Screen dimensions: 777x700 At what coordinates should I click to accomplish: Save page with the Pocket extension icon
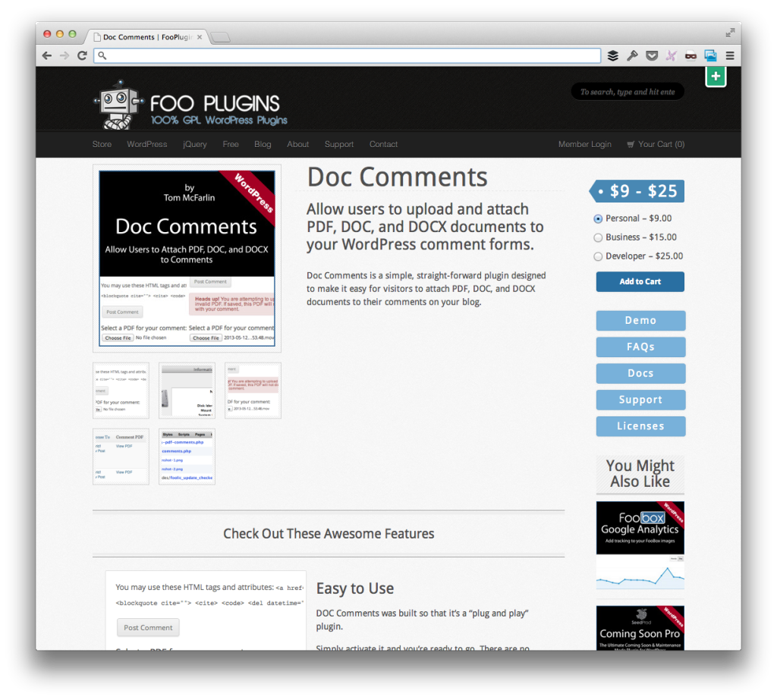pyautogui.click(x=652, y=55)
